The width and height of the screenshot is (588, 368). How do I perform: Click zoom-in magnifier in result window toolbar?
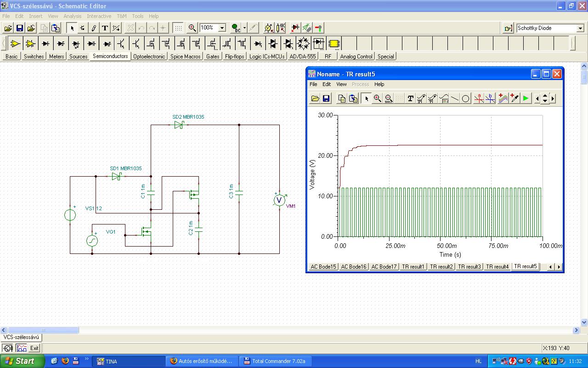click(x=377, y=98)
